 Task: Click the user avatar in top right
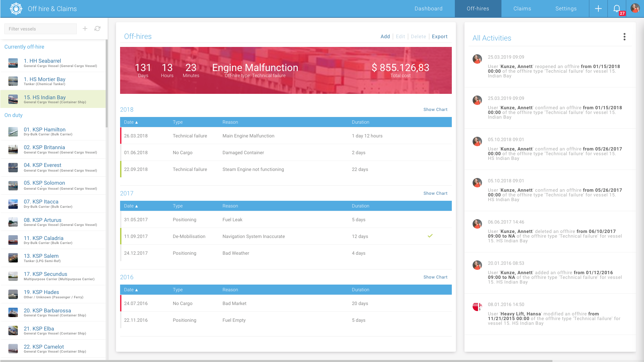coord(635,8)
